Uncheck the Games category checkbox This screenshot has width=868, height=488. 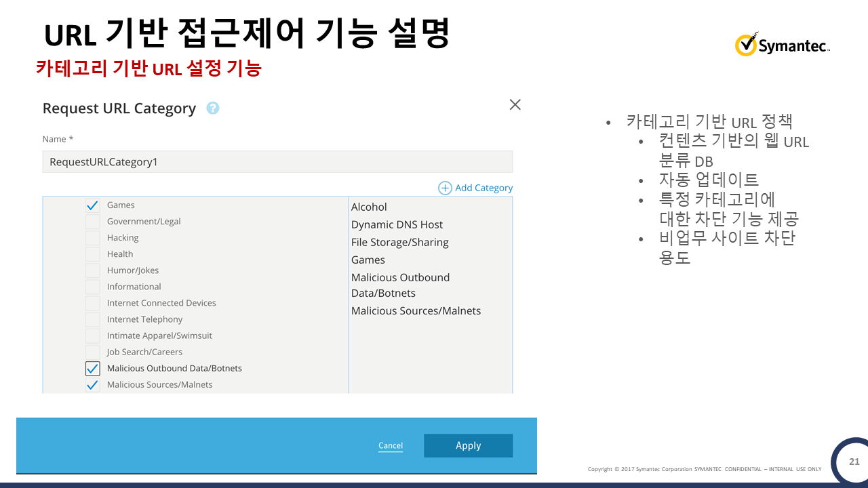tap(93, 205)
